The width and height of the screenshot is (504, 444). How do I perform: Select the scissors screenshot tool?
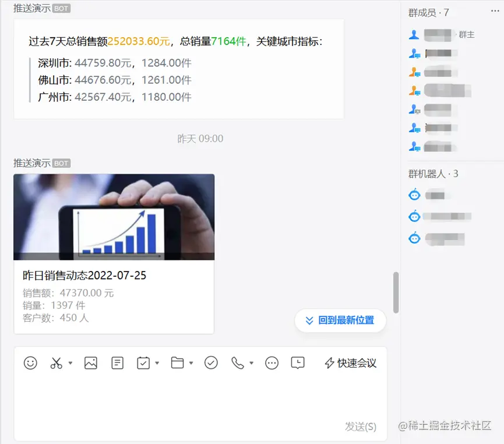pyautogui.click(x=57, y=363)
